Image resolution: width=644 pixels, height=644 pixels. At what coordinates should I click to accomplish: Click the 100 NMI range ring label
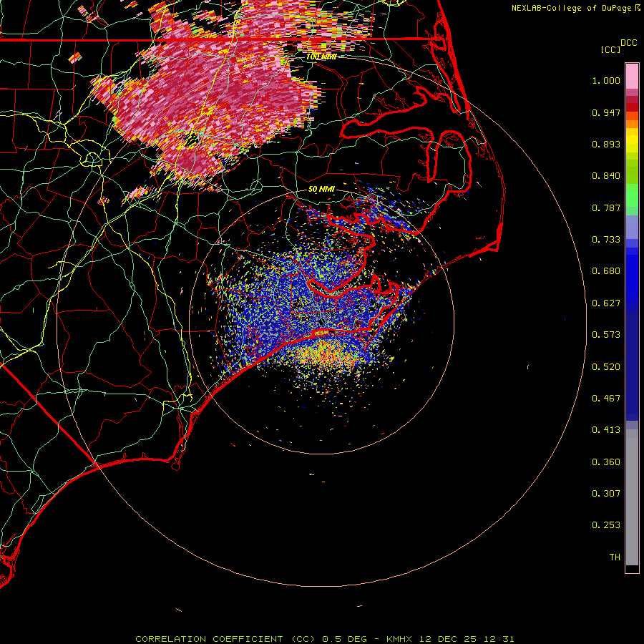coord(321,57)
